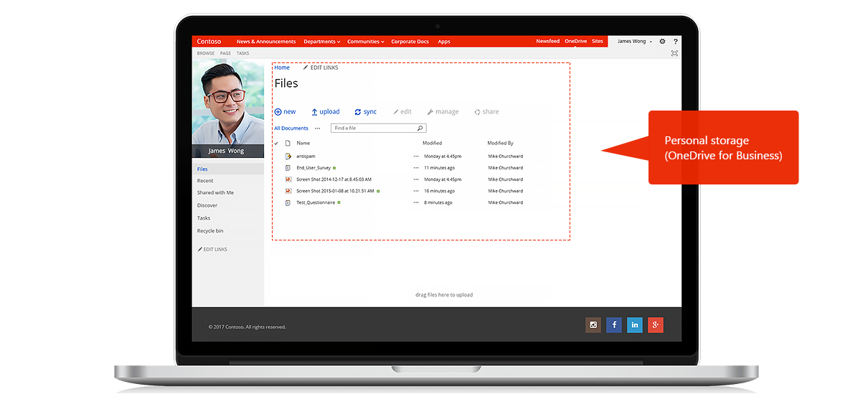Click the search magnifier in Find a file
Screen dimensions: 868x412
(x=420, y=128)
